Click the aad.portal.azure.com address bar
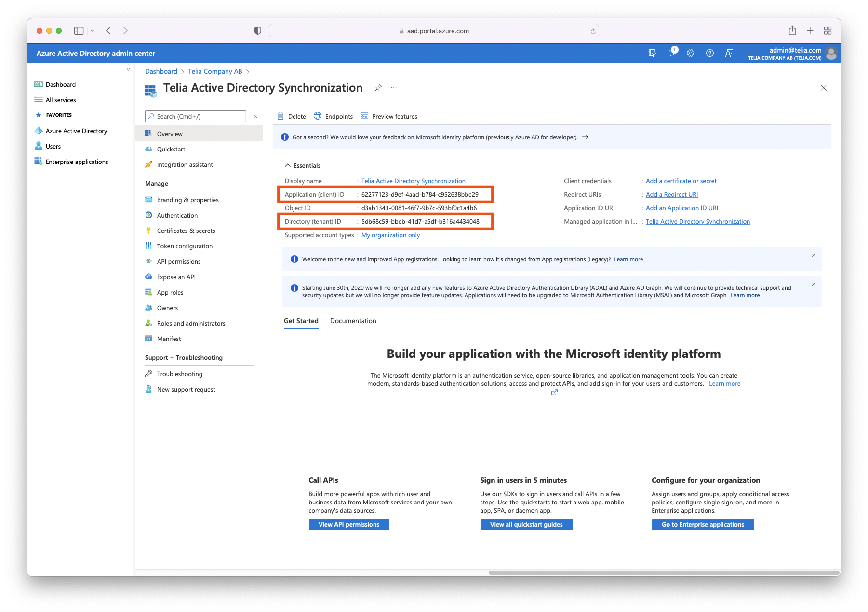This screenshot has height=612, width=868. (434, 31)
